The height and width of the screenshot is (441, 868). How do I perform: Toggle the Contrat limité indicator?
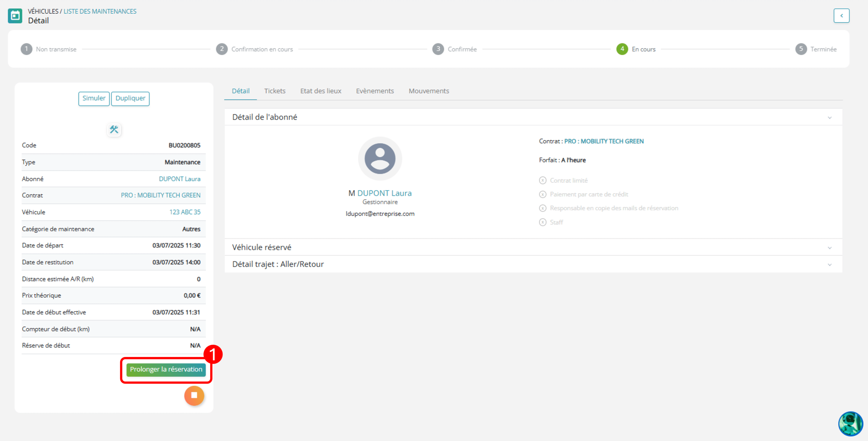(x=542, y=180)
